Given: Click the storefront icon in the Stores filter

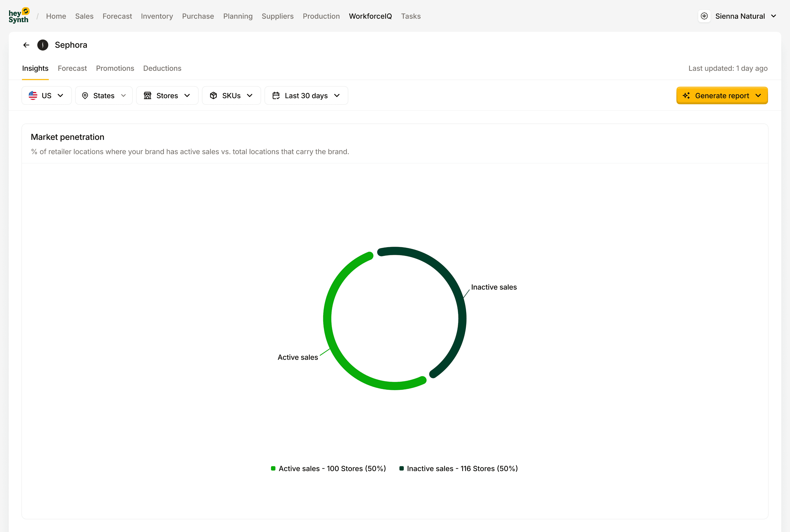Looking at the screenshot, I should 148,96.
